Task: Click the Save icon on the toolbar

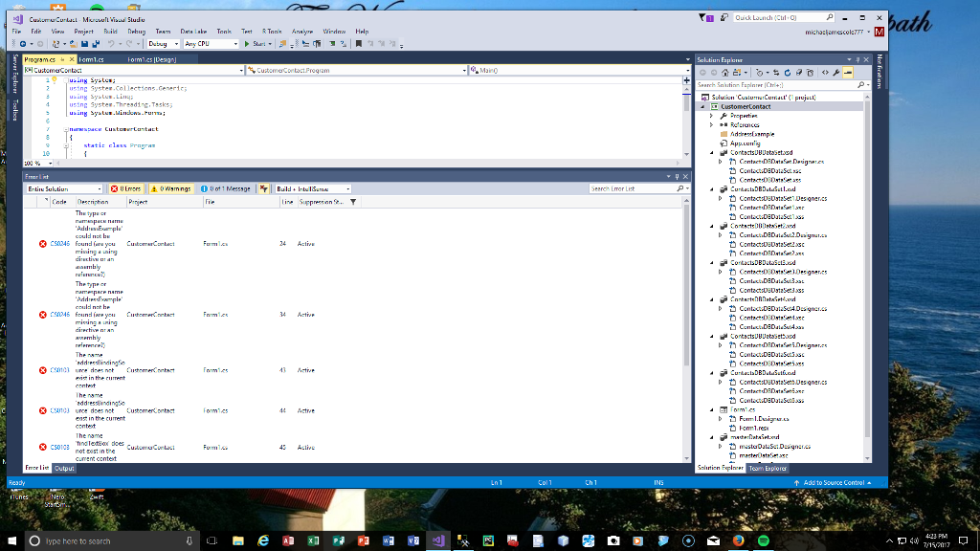Action: (85, 43)
